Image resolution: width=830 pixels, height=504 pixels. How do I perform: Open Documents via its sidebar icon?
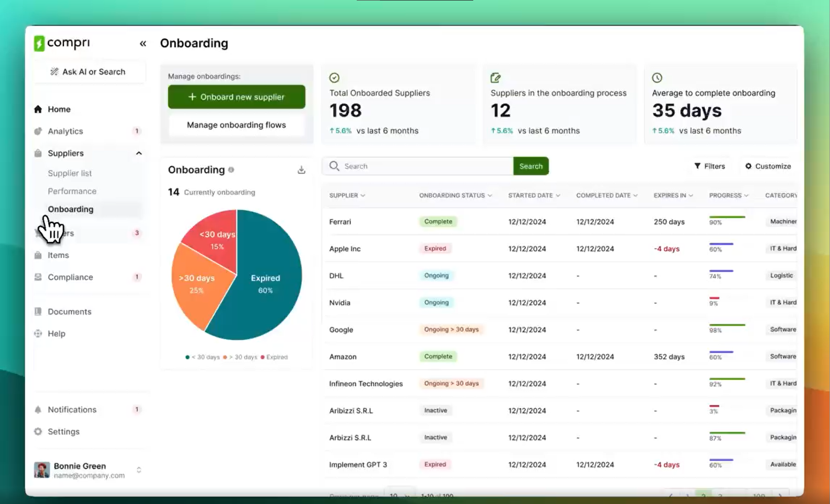tap(38, 312)
